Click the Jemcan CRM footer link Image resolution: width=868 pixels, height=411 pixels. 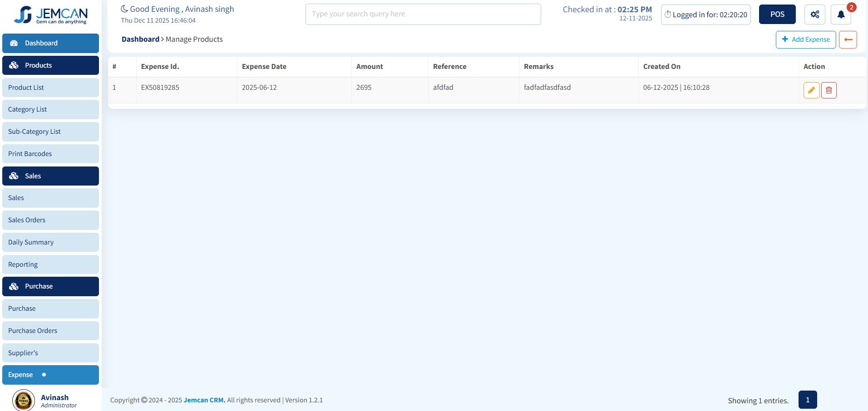204,400
